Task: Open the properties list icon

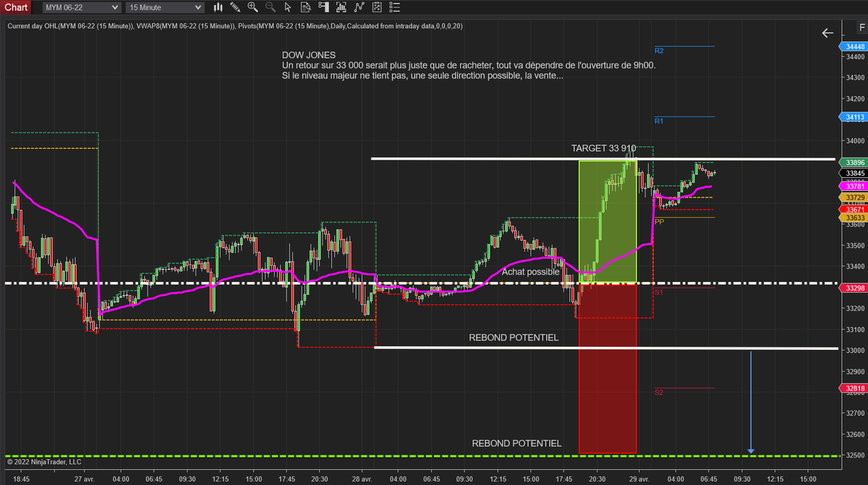Action: coord(394,7)
